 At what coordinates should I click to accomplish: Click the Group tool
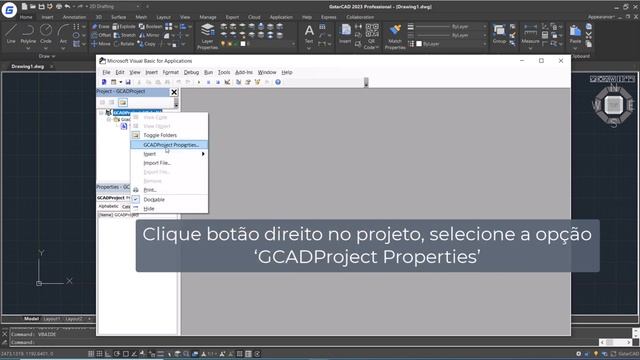499,33
